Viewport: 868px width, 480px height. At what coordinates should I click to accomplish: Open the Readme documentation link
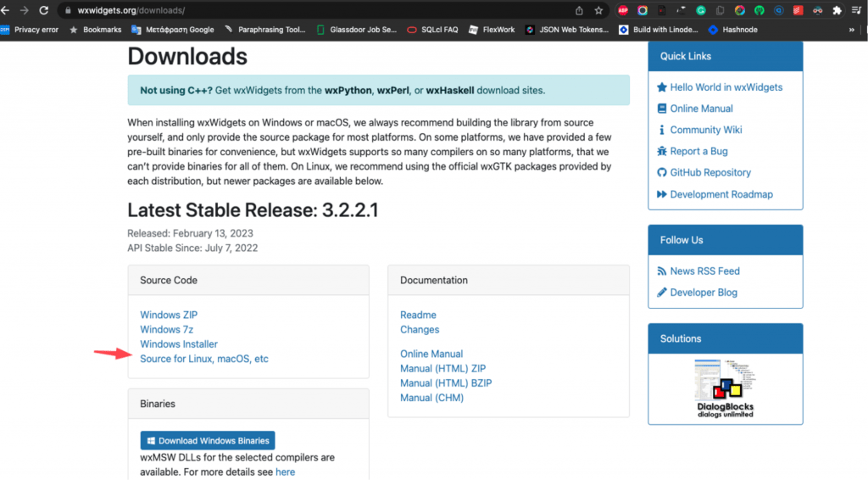coord(418,315)
